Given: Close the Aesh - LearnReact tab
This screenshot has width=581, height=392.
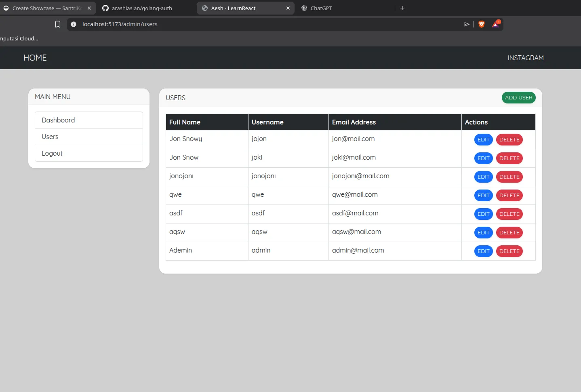Looking at the screenshot, I should [288, 8].
